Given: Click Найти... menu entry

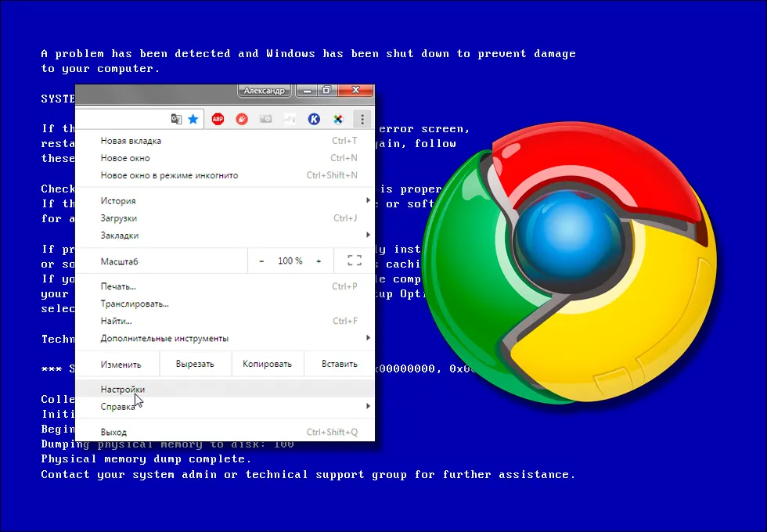Looking at the screenshot, I should 225,321.
